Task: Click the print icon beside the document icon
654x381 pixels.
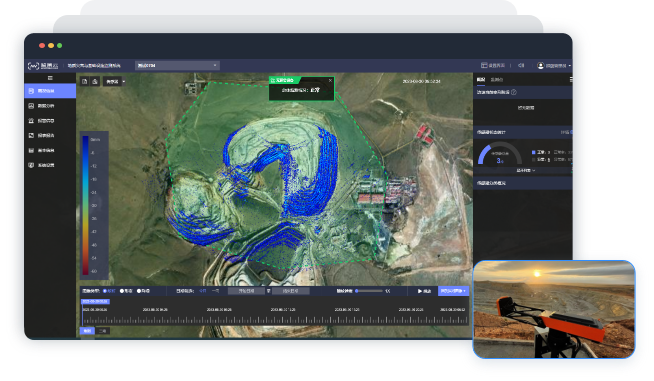Action: pos(95,81)
